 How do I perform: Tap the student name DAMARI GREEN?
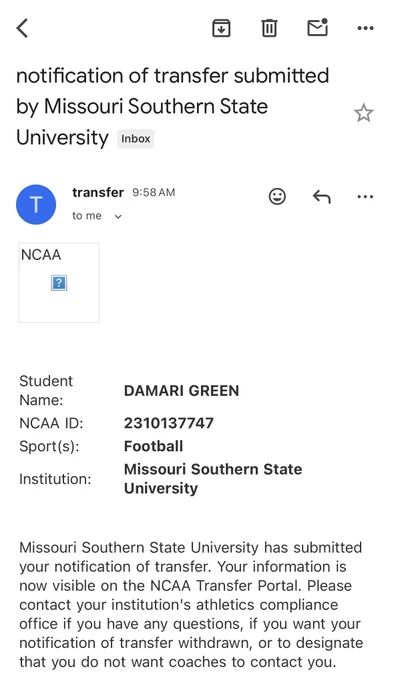point(181,390)
